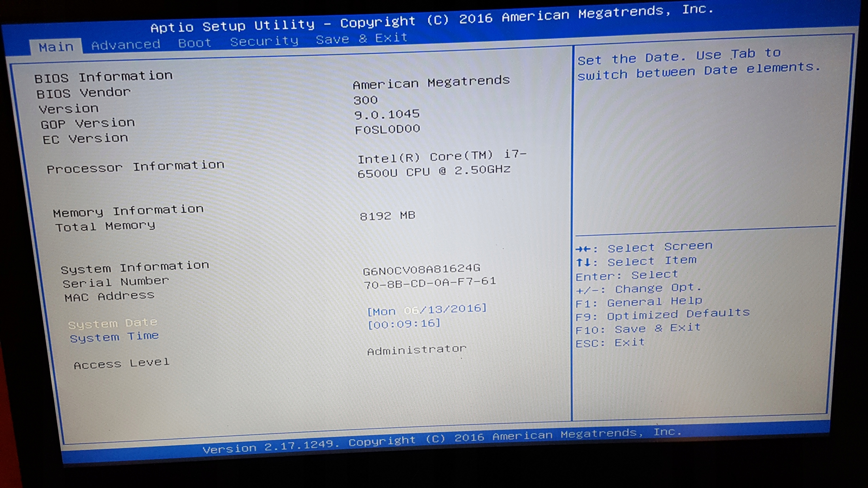Click the MAC Address value
The image size is (868, 488).
[430, 283]
